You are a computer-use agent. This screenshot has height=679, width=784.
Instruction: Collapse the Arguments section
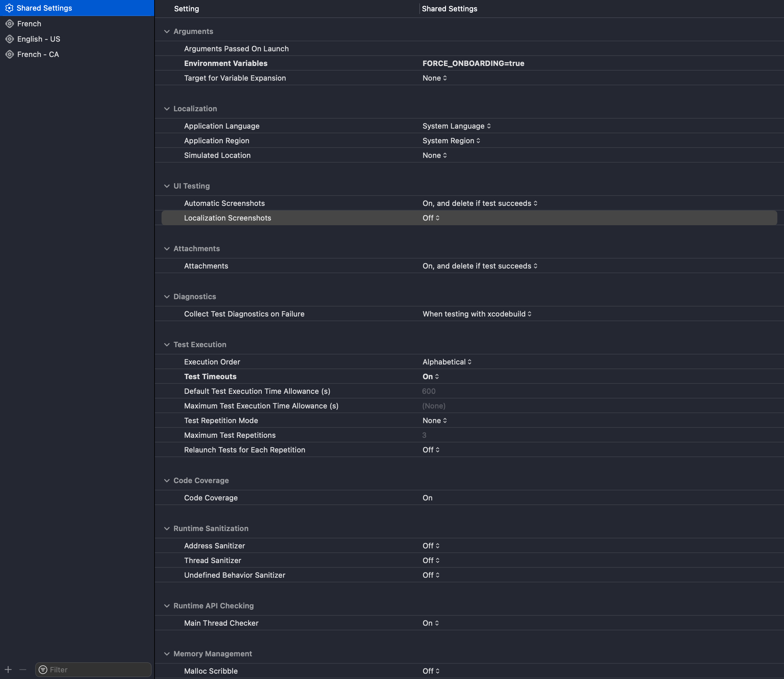click(167, 31)
